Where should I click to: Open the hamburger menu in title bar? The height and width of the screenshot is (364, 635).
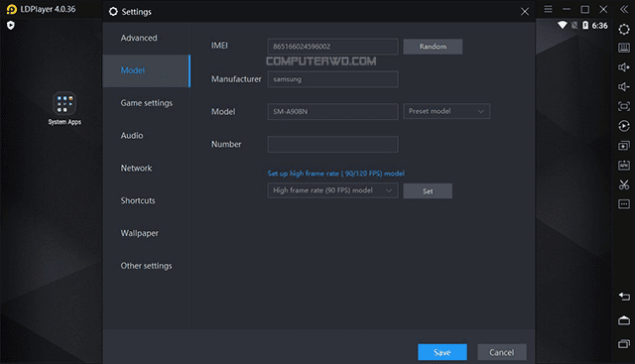(548, 9)
